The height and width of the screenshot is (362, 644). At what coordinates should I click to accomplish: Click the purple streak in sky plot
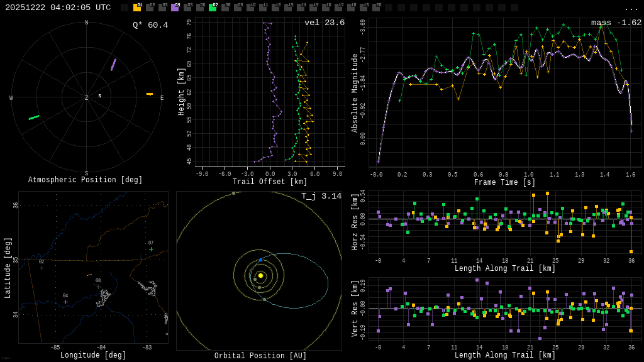[x=113, y=65]
